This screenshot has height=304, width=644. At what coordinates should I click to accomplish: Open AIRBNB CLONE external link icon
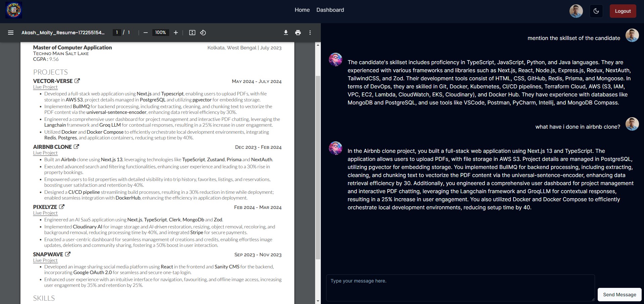coord(76,147)
